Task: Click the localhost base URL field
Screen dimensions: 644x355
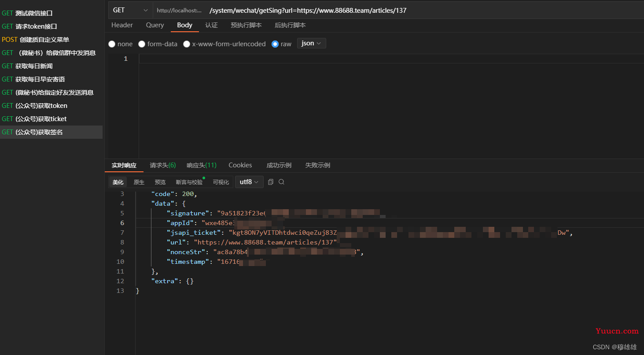Action: 180,10
